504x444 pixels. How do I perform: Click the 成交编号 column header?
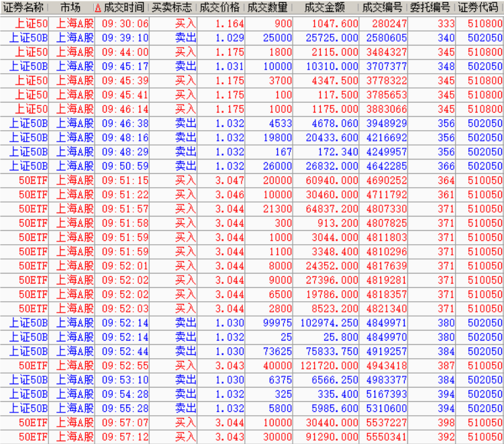pos(382,7)
